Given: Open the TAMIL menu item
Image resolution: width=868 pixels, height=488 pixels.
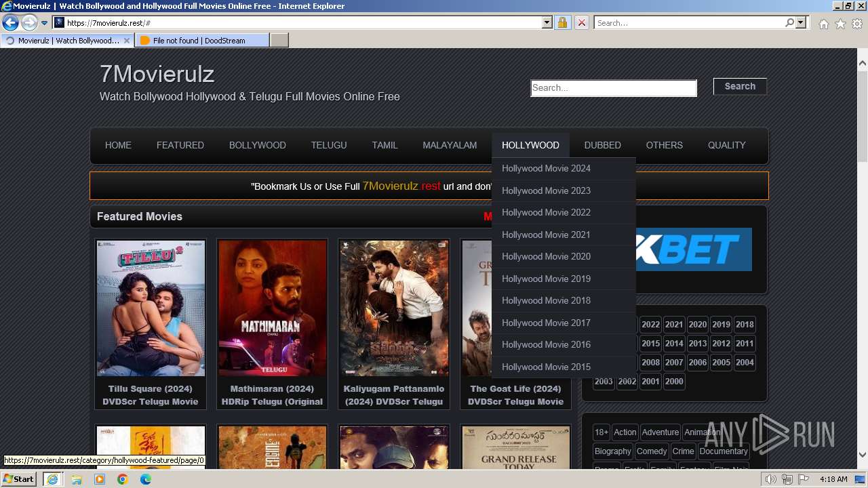Looking at the screenshot, I should click(384, 145).
